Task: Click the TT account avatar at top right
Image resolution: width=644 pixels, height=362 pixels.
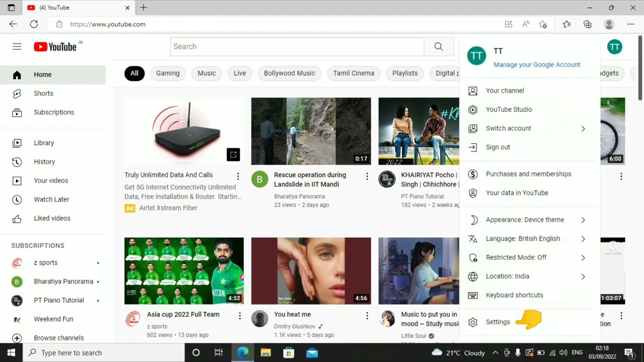Action: pyautogui.click(x=614, y=47)
